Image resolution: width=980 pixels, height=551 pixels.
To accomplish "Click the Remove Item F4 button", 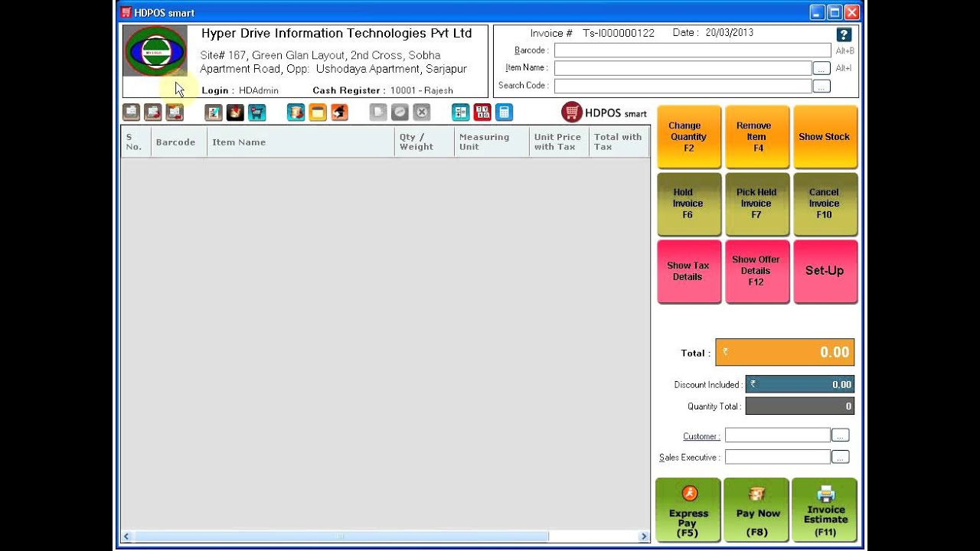I will click(756, 137).
